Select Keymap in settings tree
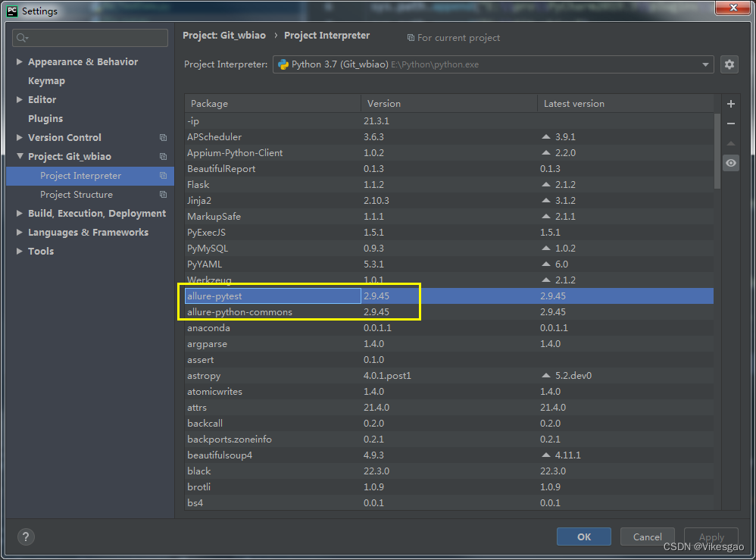 [x=46, y=80]
